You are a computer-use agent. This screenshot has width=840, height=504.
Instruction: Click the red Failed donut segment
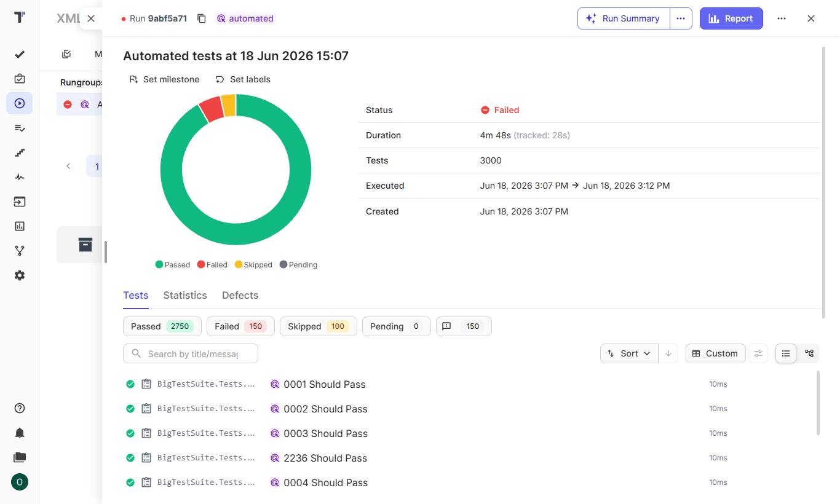pyautogui.click(x=211, y=109)
